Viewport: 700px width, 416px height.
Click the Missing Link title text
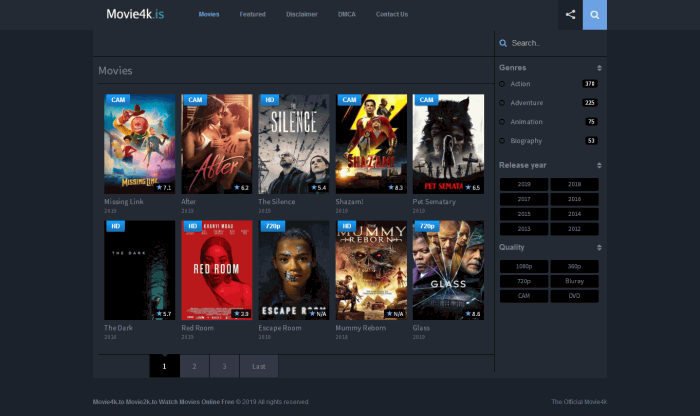click(x=124, y=202)
